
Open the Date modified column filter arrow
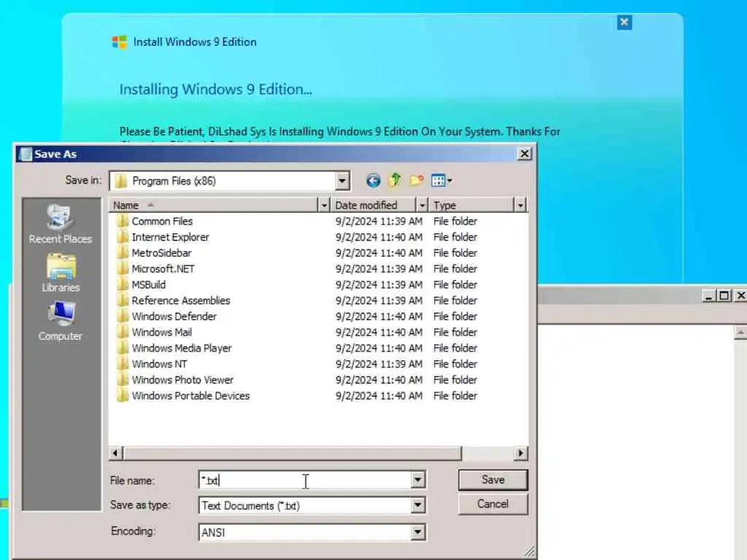(422, 205)
